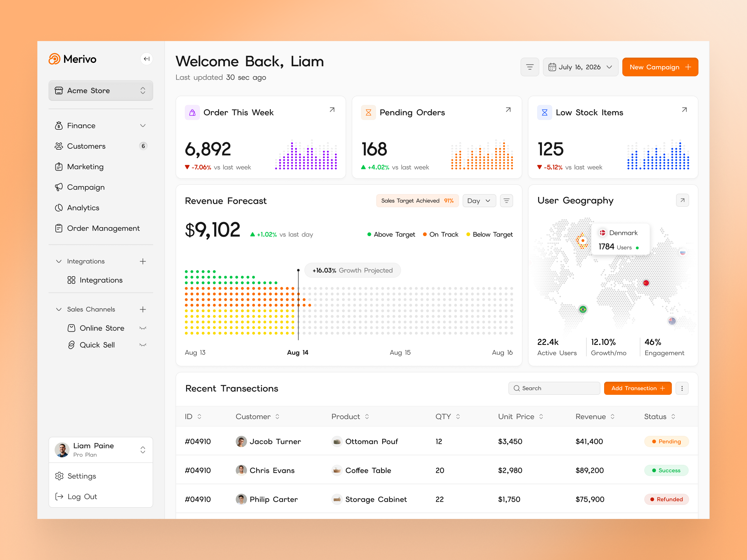
Task: Click the Add Transaction button
Action: coord(637,388)
